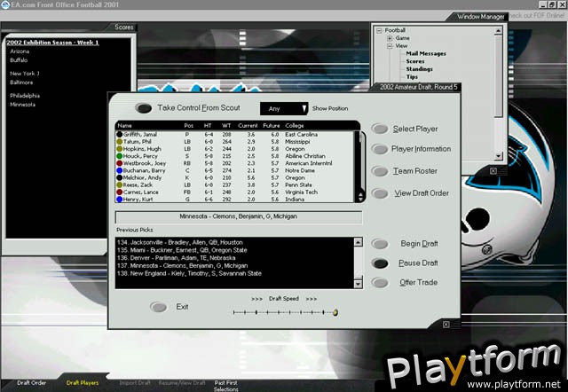Click the Team Roster label

[415, 171]
